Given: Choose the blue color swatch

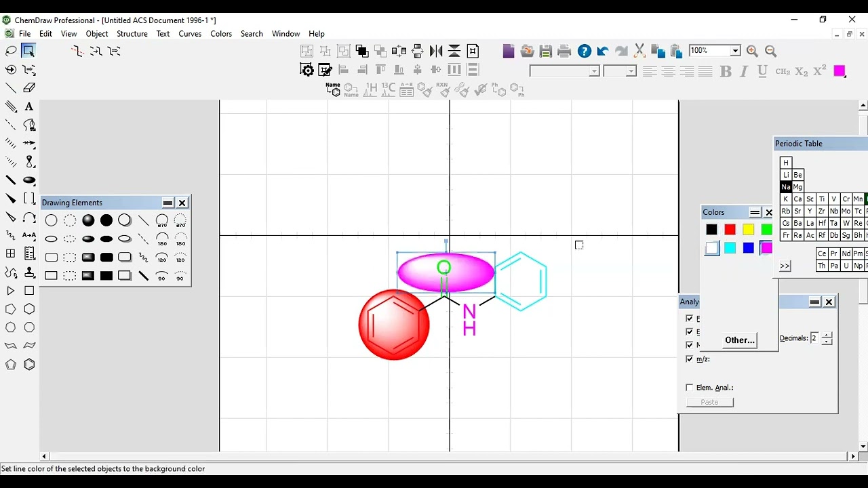Looking at the screenshot, I should pos(748,248).
